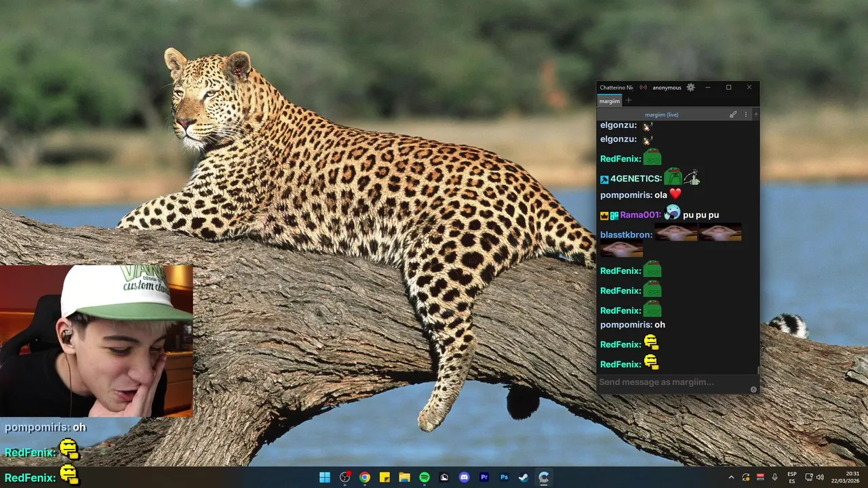Click the moderation mode sword icon
868x488 pixels.
(x=733, y=115)
